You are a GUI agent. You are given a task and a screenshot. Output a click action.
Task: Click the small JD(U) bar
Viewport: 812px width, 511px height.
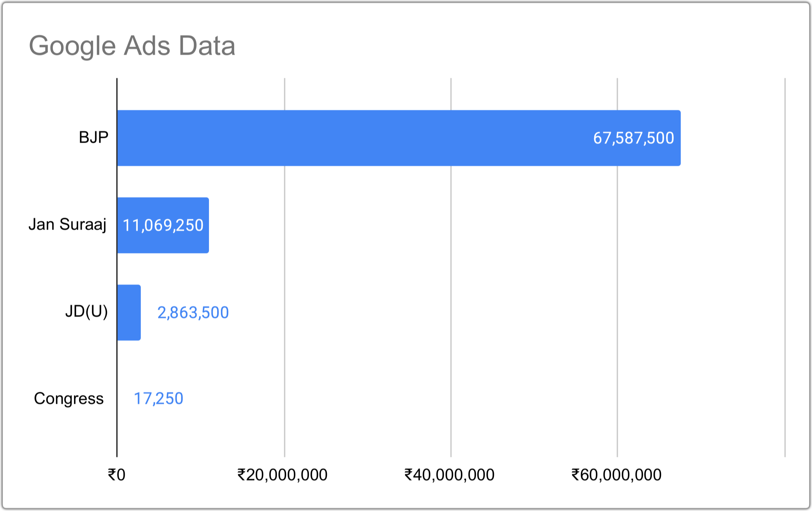pyautogui.click(x=129, y=312)
